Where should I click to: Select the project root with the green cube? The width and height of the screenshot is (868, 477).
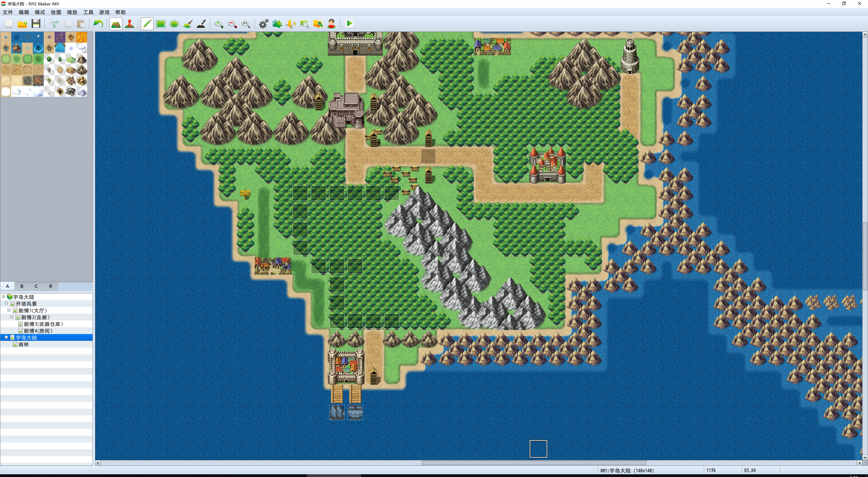[23, 297]
